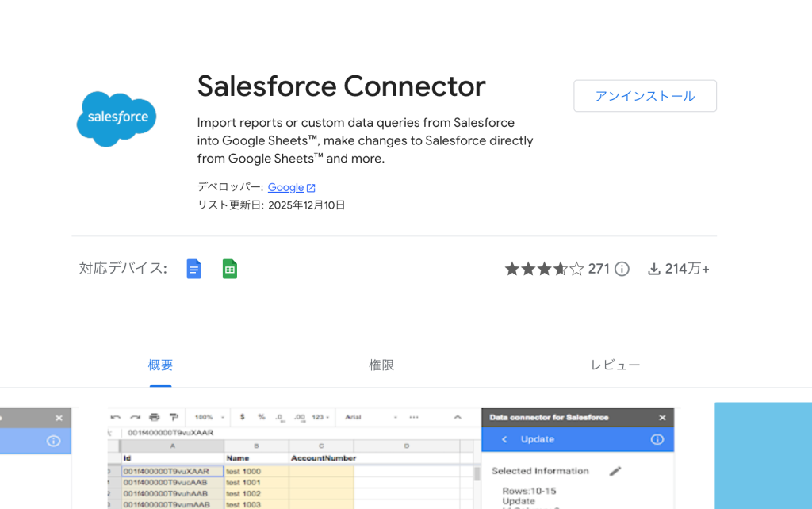Image resolution: width=812 pixels, height=509 pixels.
Task: Open the Google developer link
Action: point(285,187)
